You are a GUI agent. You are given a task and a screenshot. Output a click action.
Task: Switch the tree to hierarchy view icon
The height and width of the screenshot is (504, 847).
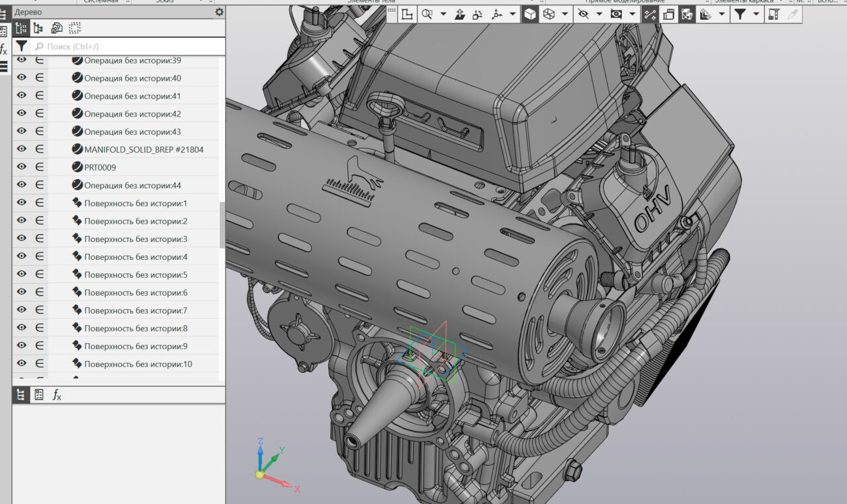click(x=38, y=28)
